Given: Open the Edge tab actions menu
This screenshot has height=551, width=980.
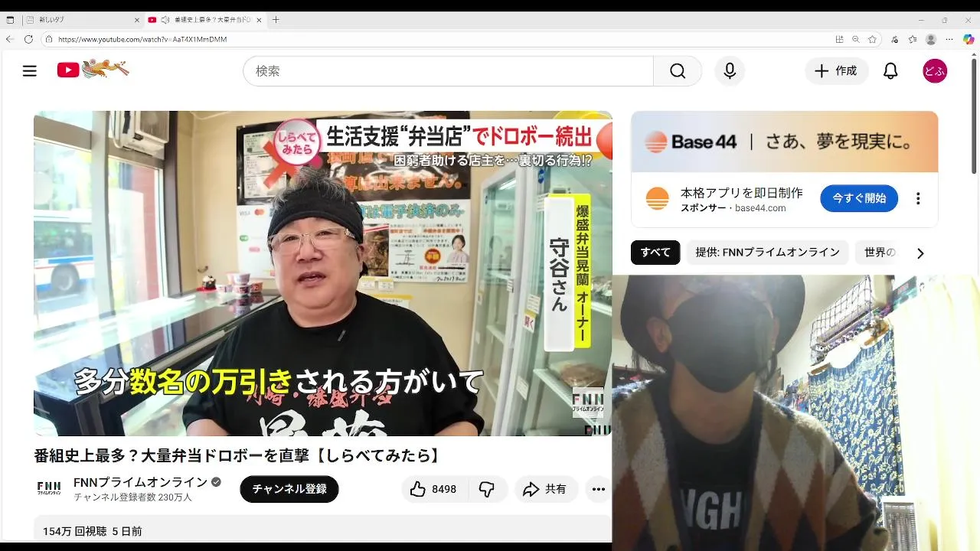Looking at the screenshot, I should pyautogui.click(x=10, y=20).
